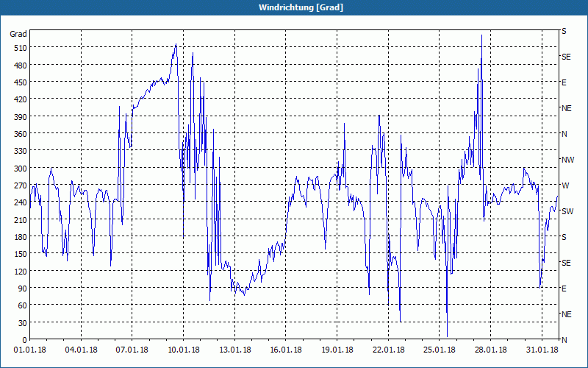Click the upper NE compass label near 390
Viewport: 588px width, 368px height.
tap(566, 108)
